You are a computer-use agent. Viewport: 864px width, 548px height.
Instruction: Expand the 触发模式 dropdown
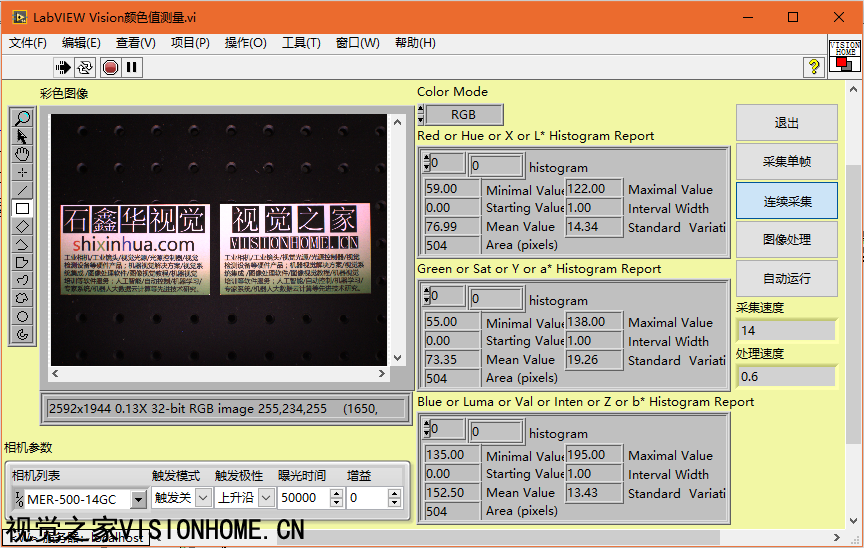203,497
